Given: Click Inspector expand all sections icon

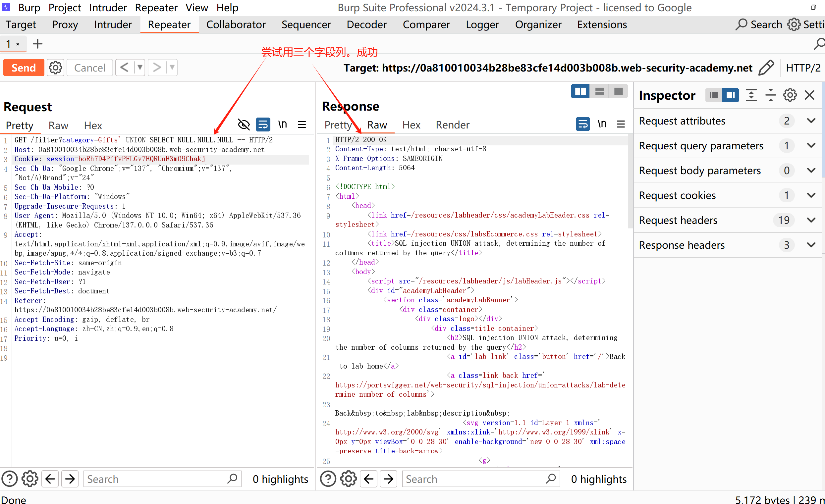Looking at the screenshot, I should tap(751, 95).
